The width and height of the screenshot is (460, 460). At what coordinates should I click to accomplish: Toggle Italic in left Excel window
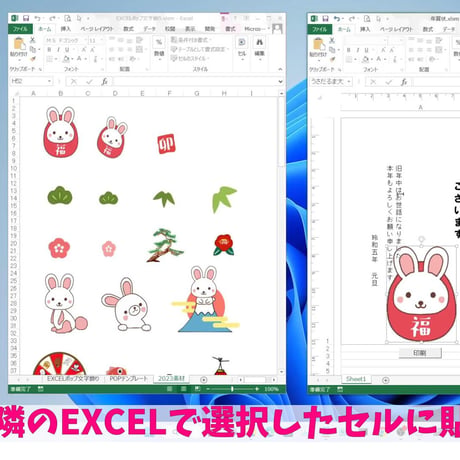coord(58,50)
